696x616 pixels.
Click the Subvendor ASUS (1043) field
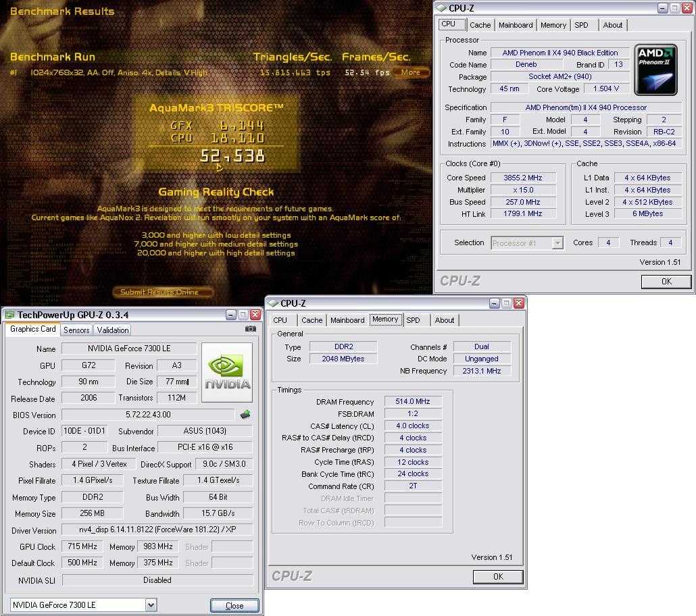point(205,431)
